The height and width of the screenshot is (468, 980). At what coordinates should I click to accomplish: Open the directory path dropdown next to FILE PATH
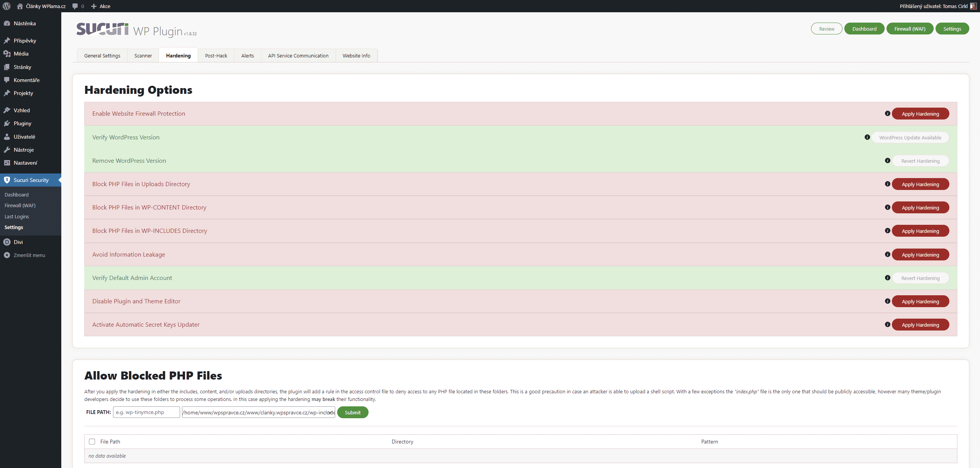[259, 412]
